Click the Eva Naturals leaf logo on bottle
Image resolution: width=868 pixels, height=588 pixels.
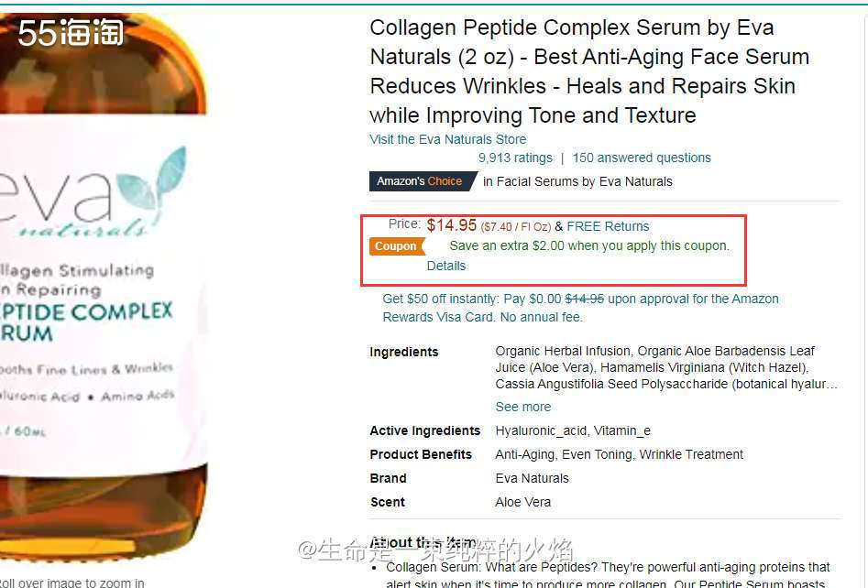(x=152, y=181)
